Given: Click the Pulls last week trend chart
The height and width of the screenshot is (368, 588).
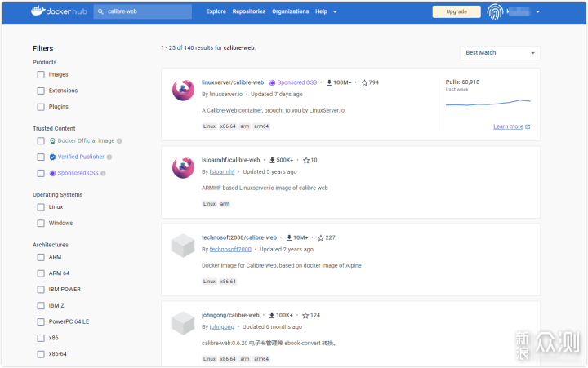Looking at the screenshot, I should [x=488, y=103].
